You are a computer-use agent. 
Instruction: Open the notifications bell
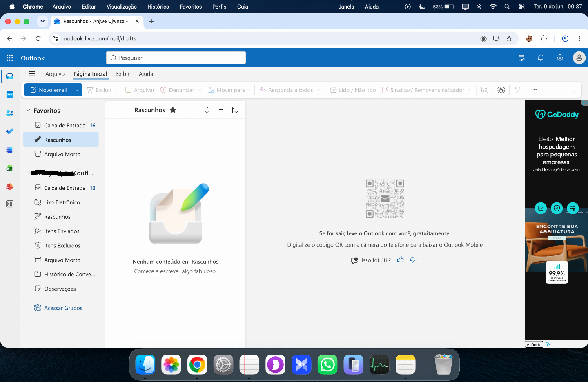(541, 58)
